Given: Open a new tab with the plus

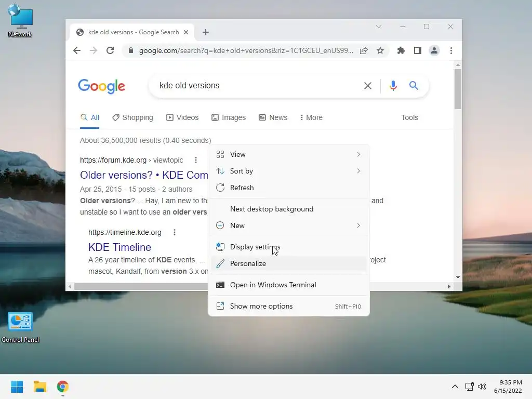Looking at the screenshot, I should point(206,32).
